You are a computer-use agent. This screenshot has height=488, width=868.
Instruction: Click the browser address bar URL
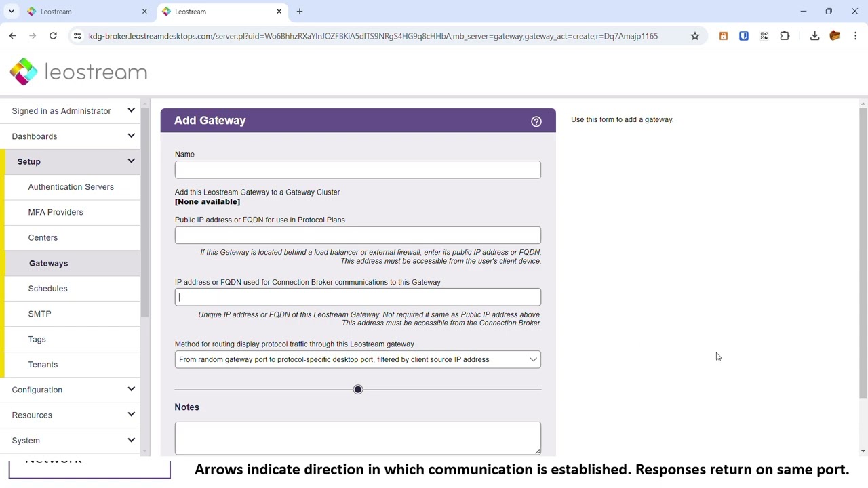(x=373, y=36)
